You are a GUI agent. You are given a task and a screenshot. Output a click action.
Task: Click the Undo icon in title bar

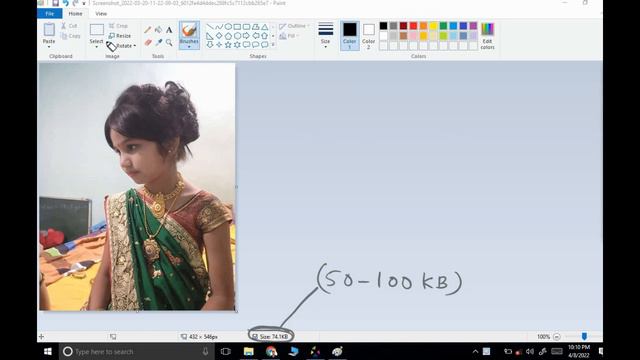[x=65, y=3]
